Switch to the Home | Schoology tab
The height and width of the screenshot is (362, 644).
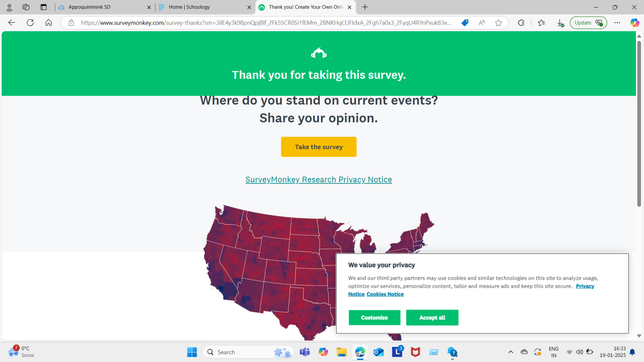point(204,8)
